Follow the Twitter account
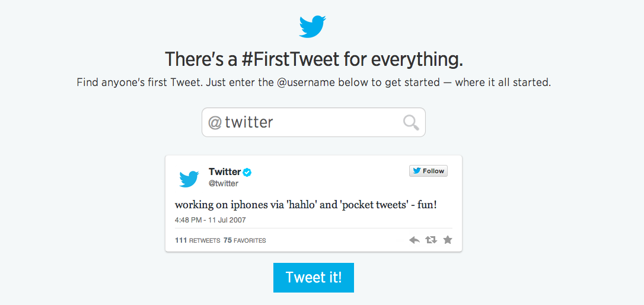Viewport: 644px width, 305px height. [x=428, y=171]
